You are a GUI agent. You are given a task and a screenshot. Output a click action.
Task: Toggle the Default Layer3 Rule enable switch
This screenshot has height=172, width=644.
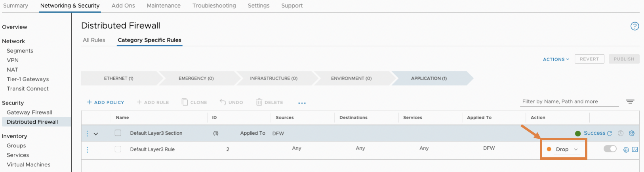pyautogui.click(x=610, y=149)
